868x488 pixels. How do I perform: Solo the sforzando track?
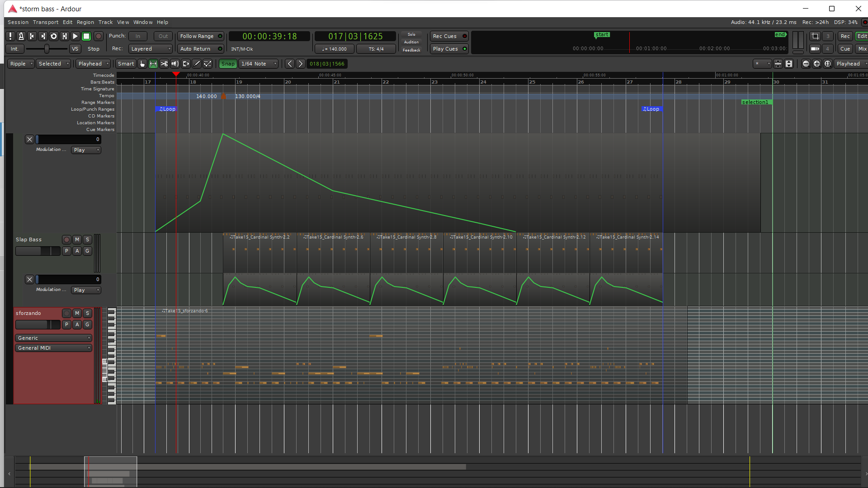87,313
